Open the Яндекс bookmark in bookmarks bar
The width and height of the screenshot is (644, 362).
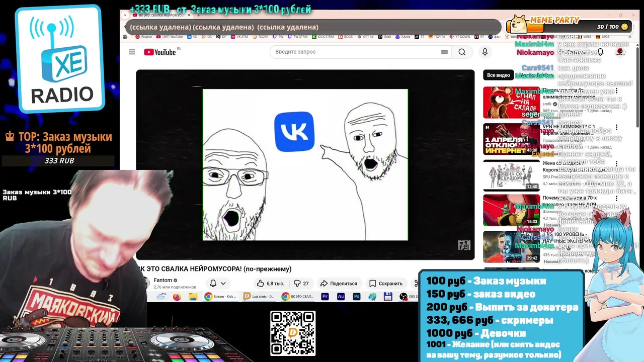pos(144,37)
